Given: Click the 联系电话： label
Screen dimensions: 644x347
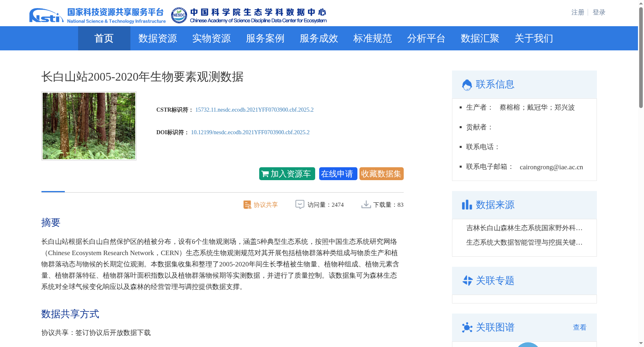Looking at the screenshot, I should point(483,147).
